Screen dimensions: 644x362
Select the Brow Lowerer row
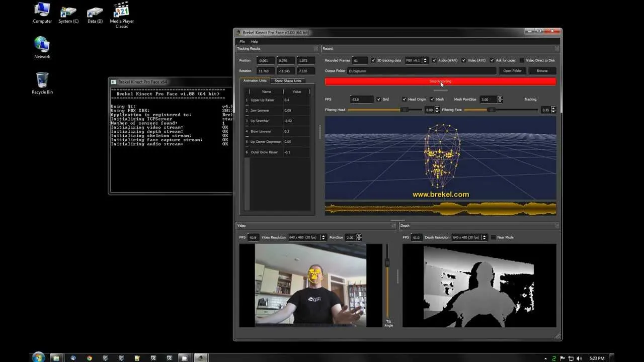tap(277, 131)
